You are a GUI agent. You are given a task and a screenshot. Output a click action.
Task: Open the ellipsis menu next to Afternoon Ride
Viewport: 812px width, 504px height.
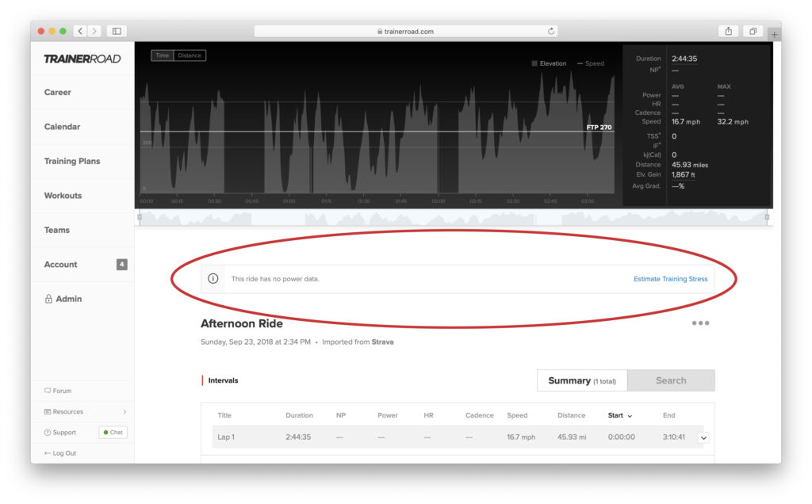(x=700, y=323)
